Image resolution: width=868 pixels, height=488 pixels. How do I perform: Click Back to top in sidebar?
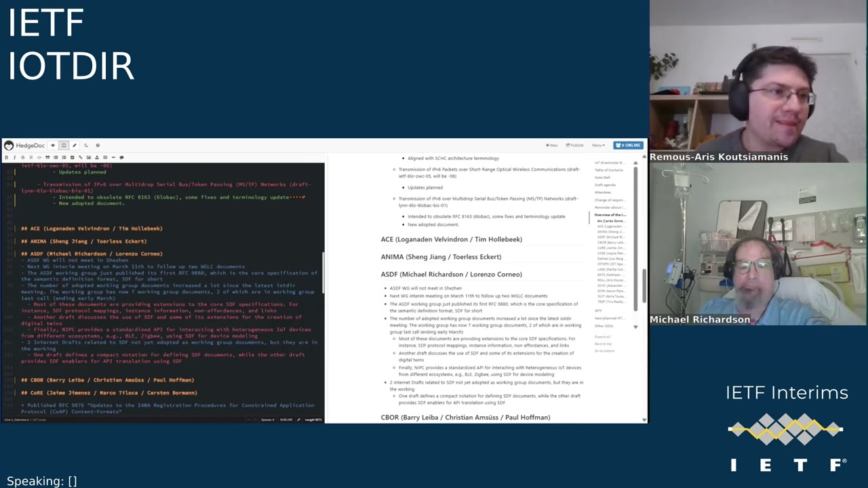[603, 344]
